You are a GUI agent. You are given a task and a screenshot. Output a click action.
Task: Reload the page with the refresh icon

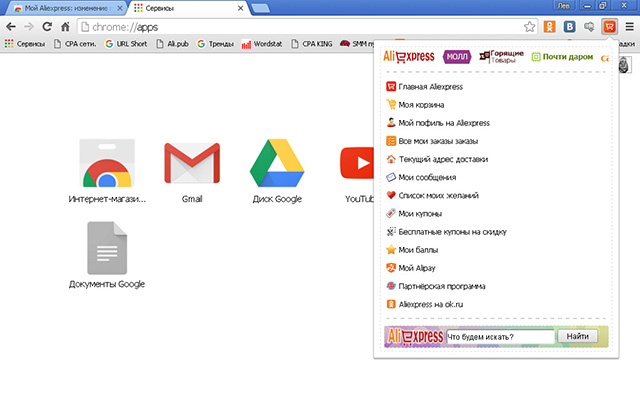(47, 27)
